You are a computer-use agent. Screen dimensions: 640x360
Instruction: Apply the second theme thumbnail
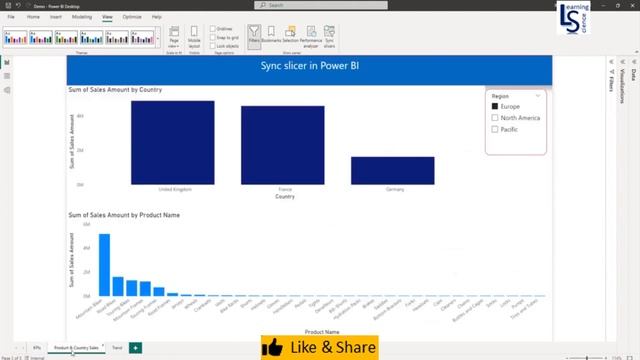41,38
